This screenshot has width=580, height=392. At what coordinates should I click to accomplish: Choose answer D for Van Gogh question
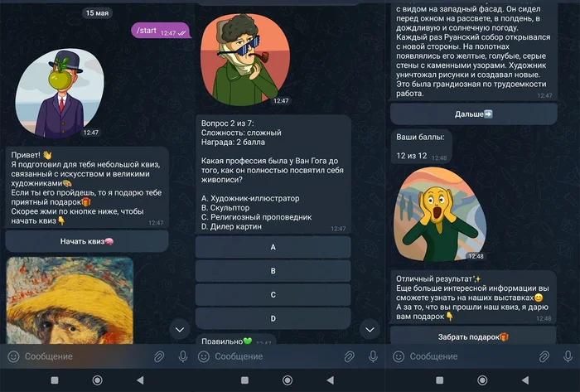pos(273,318)
